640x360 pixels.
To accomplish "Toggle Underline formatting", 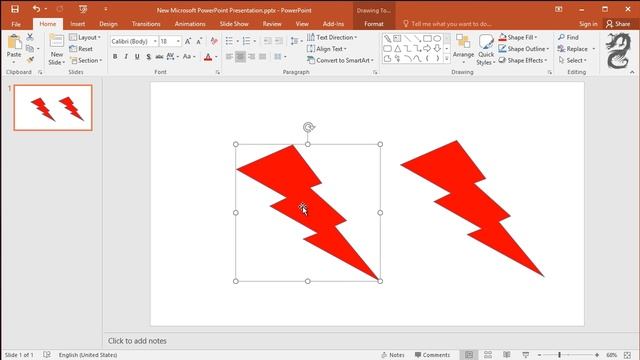I will coord(137,56).
